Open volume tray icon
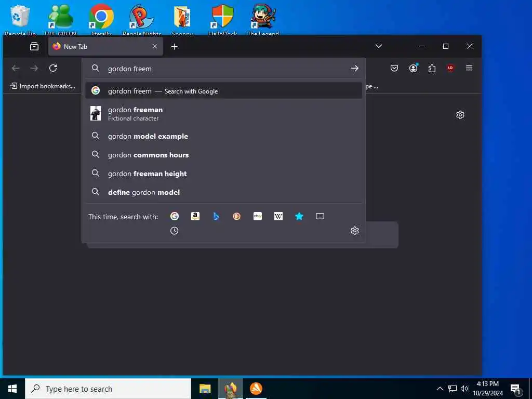This screenshot has width=532, height=399. (x=464, y=389)
